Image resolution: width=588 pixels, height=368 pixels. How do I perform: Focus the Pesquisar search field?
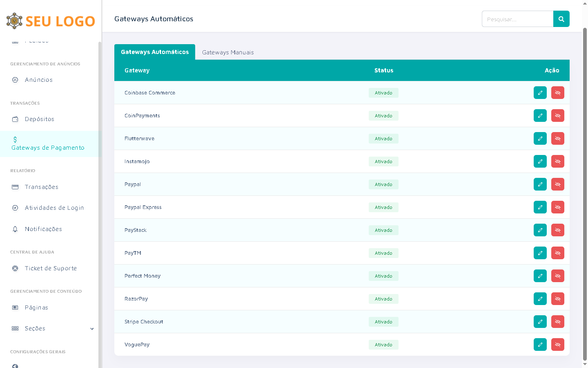(517, 19)
